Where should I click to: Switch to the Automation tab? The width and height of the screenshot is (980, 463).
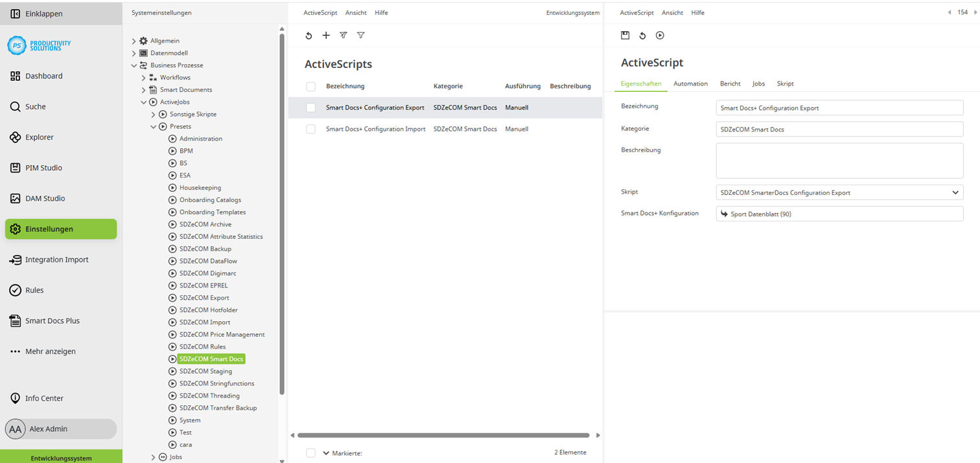coord(690,84)
